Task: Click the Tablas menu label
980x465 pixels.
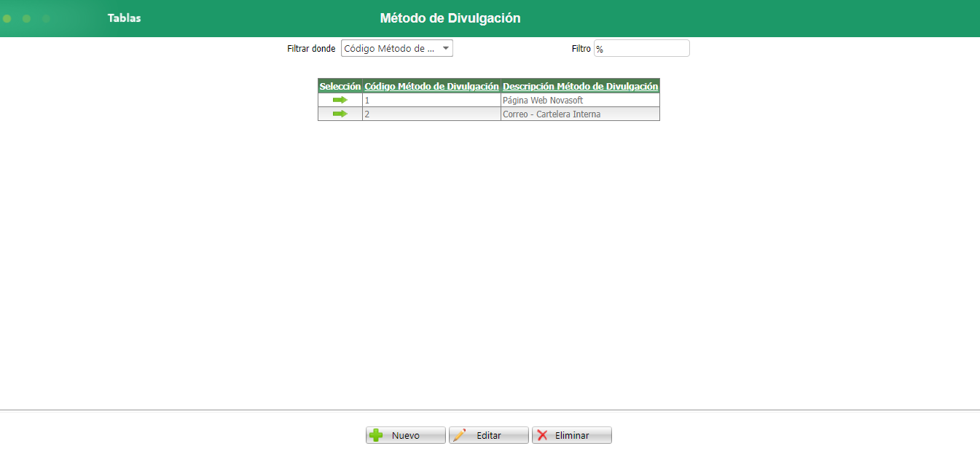Action: pyautogui.click(x=123, y=18)
